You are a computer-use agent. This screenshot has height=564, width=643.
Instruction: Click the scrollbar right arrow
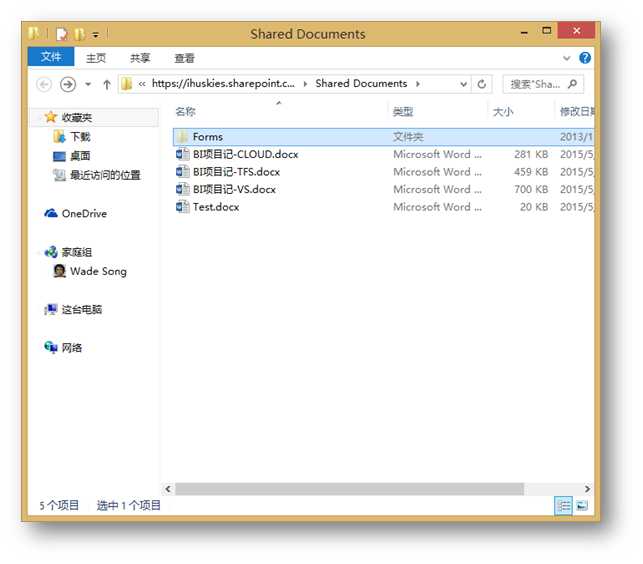(587, 489)
